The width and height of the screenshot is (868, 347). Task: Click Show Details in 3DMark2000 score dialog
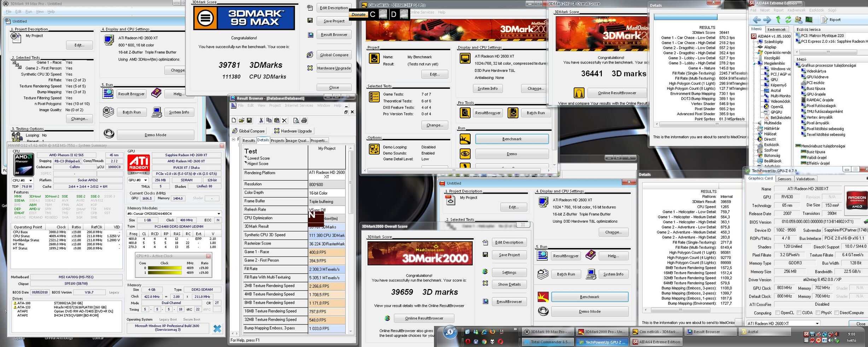coord(509,284)
